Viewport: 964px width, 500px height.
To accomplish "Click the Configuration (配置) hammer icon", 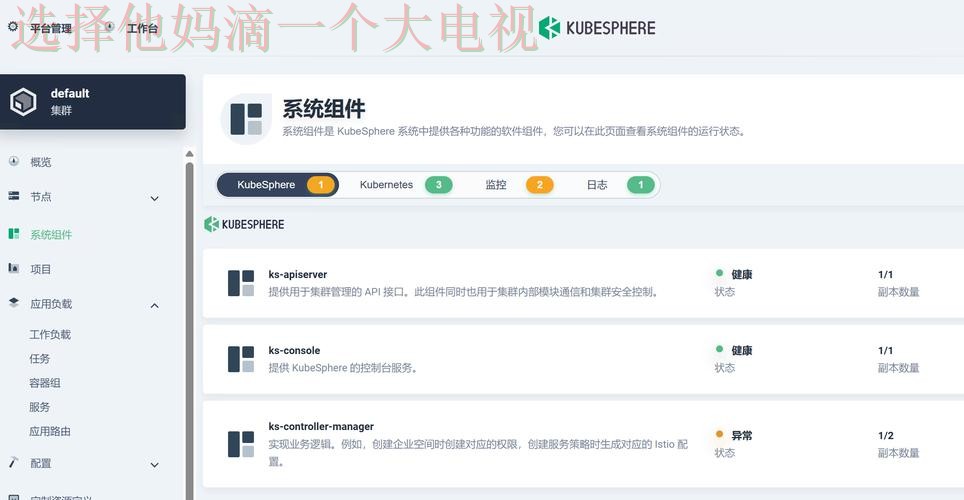I will coord(13,463).
